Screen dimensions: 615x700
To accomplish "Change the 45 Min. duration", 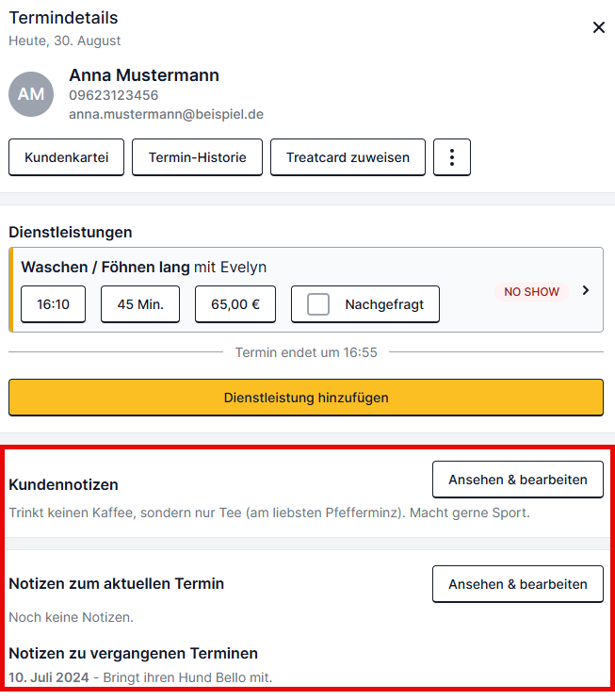I will click(x=140, y=304).
